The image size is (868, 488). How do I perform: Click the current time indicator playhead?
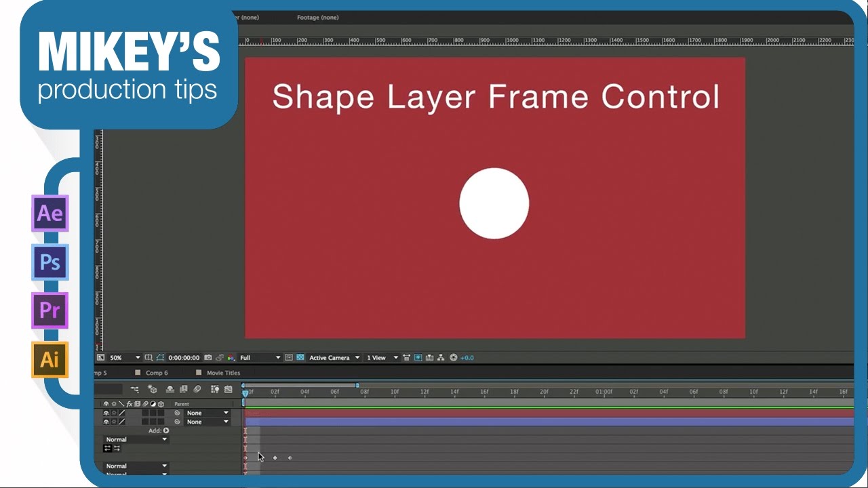245,392
